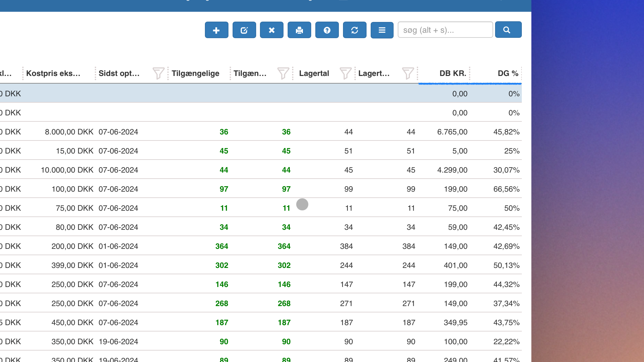Image resolution: width=644 pixels, height=362 pixels.
Task: Open filter on Sidst opt… column
Action: (158, 73)
